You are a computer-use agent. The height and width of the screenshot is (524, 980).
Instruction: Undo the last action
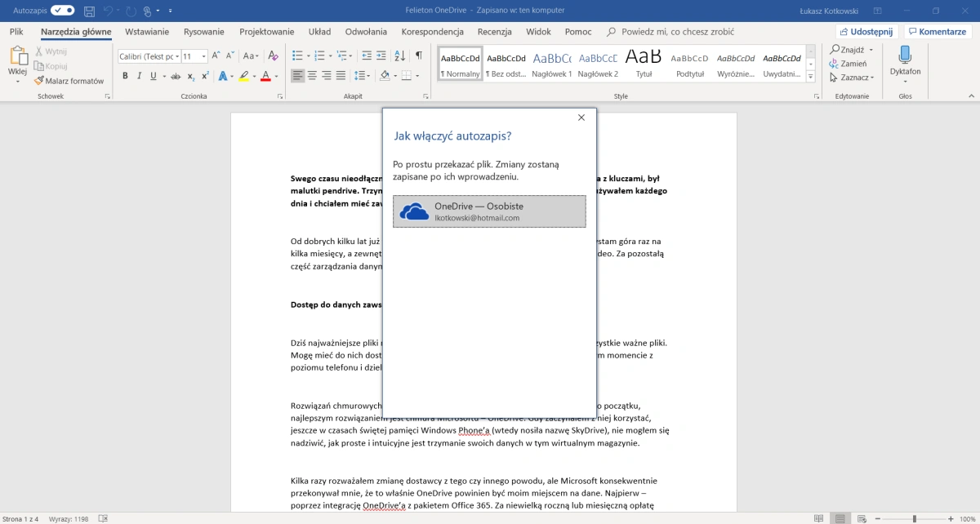[108, 11]
